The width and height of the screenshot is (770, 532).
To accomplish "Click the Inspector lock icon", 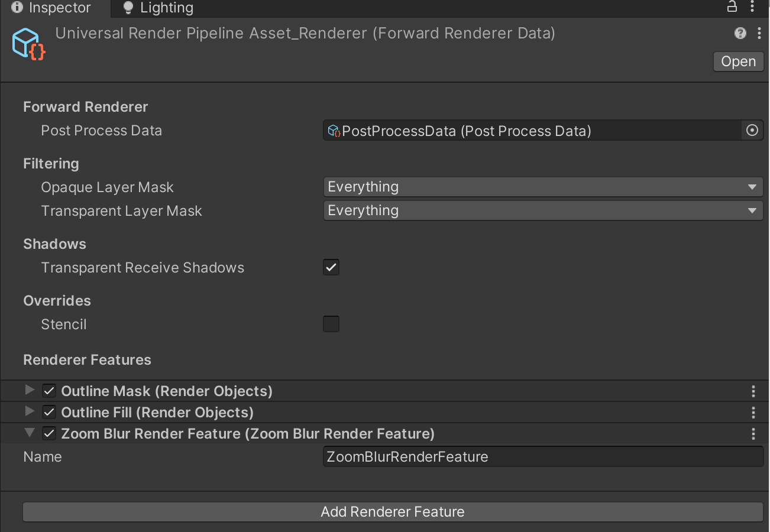I will point(732,7).
